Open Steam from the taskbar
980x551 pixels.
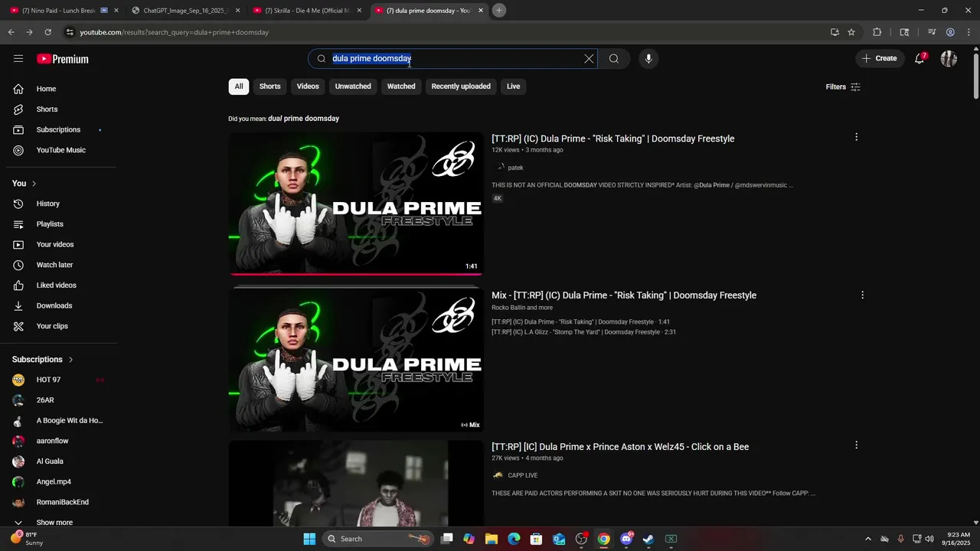point(648,539)
